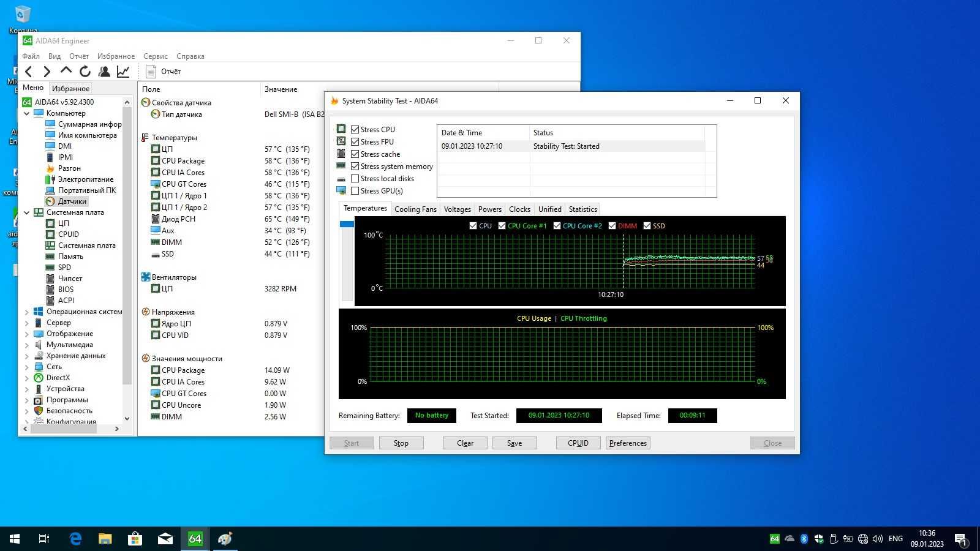The image size is (980, 551).
Task: Open Microsoft Edge from the taskbar
Action: (x=75, y=539)
